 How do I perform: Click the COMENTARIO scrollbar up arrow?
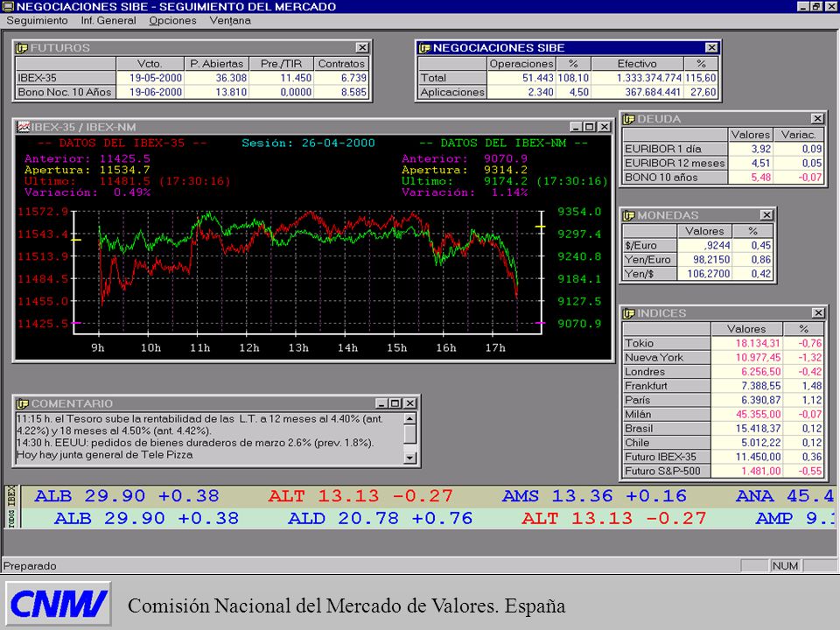(409, 419)
